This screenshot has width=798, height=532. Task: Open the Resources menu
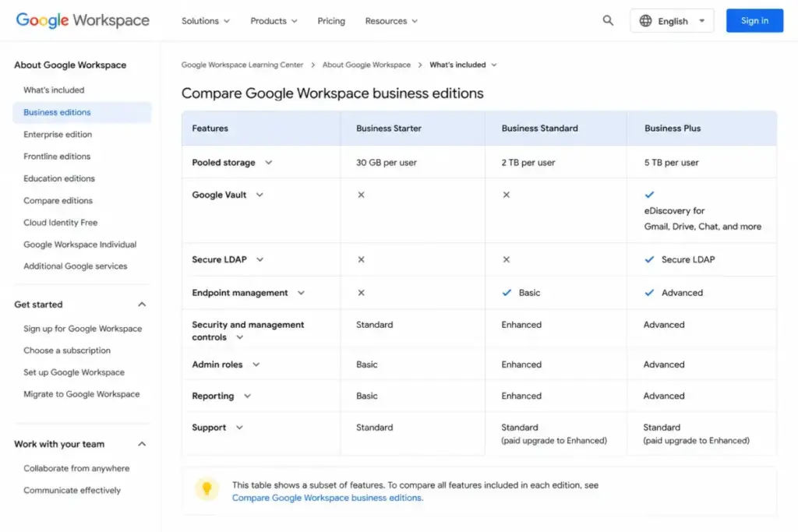pyautogui.click(x=391, y=21)
